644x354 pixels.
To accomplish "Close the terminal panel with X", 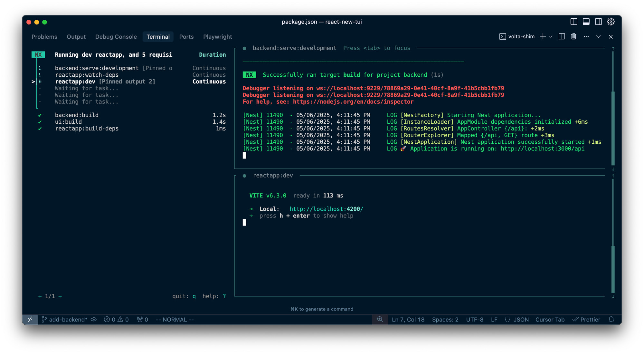I will 611,37.
